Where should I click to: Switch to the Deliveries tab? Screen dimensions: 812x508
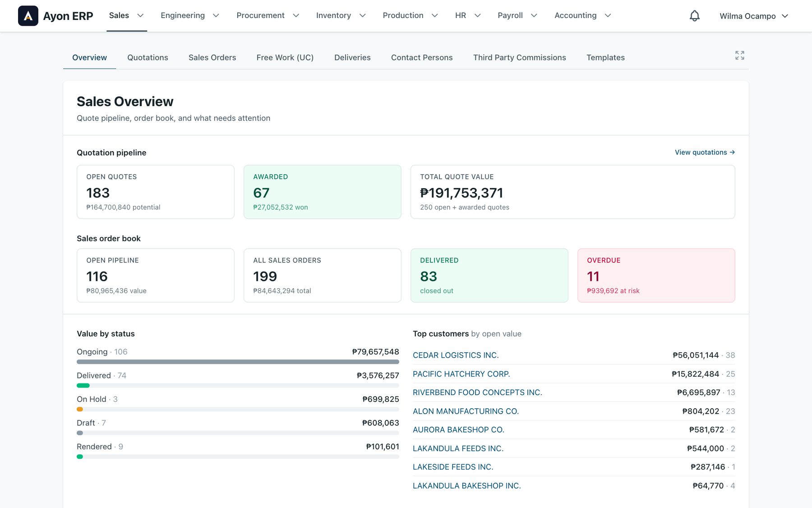(352, 58)
